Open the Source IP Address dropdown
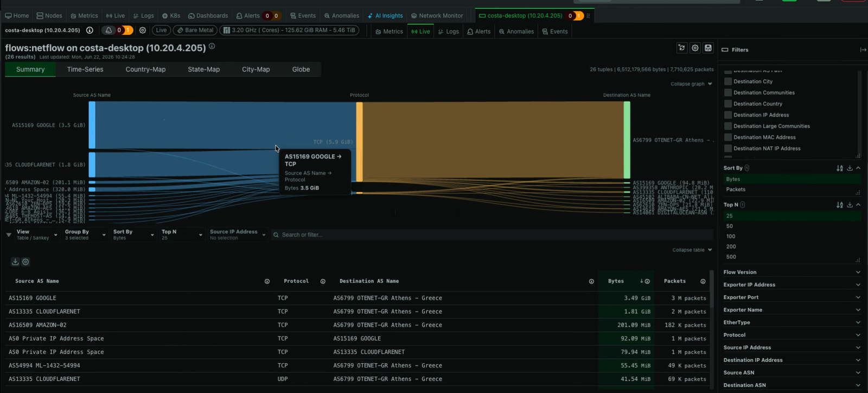 238,234
